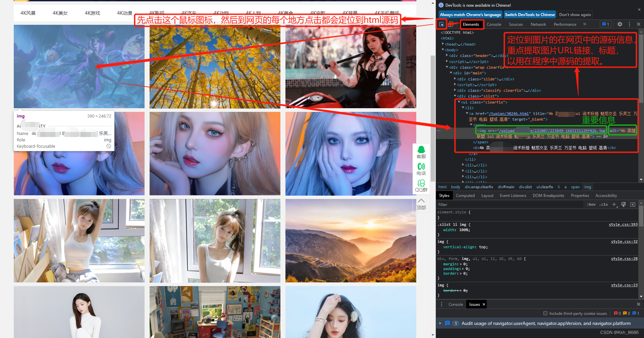Expand the div class header node
This screenshot has height=338, width=644.
(447, 55)
